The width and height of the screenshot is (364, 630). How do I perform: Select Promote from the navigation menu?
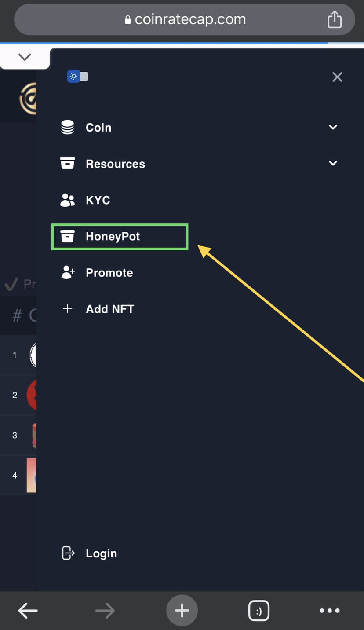click(x=109, y=272)
